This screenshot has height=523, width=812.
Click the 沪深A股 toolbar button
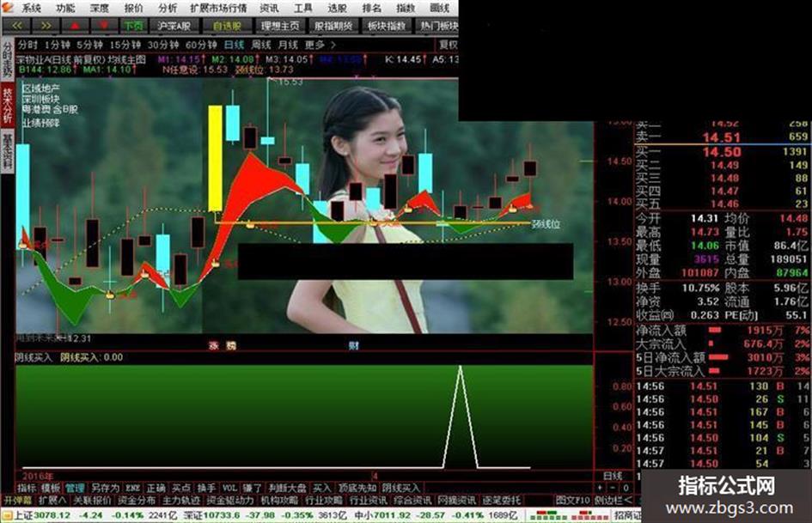point(174,26)
